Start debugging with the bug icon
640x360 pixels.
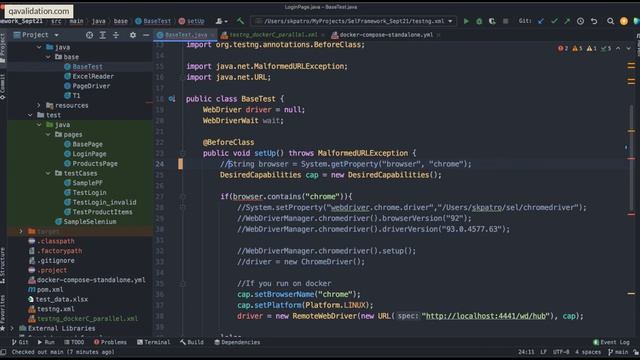(479, 21)
